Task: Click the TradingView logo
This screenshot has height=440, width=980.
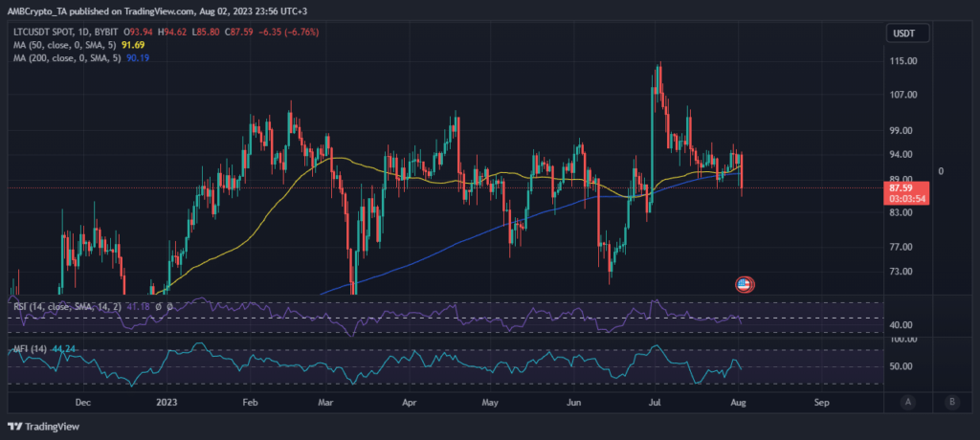Action: [x=44, y=427]
